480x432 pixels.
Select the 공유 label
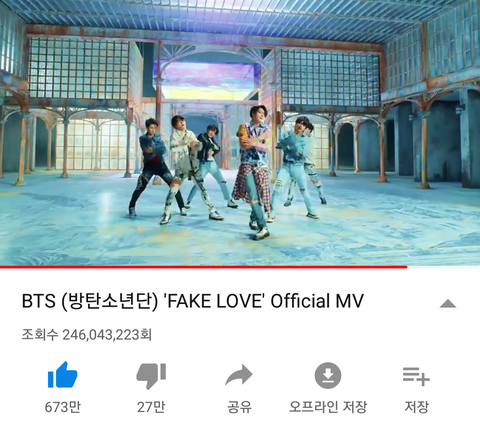(x=239, y=407)
